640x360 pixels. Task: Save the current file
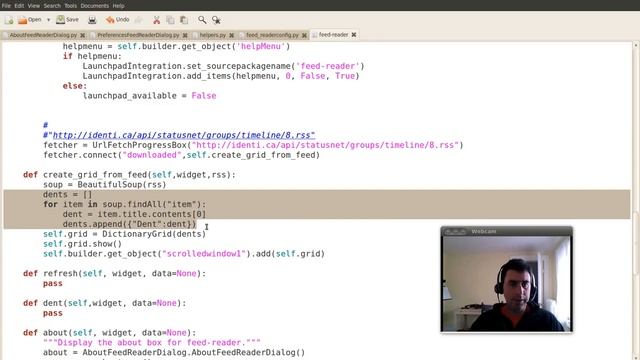click(67, 20)
